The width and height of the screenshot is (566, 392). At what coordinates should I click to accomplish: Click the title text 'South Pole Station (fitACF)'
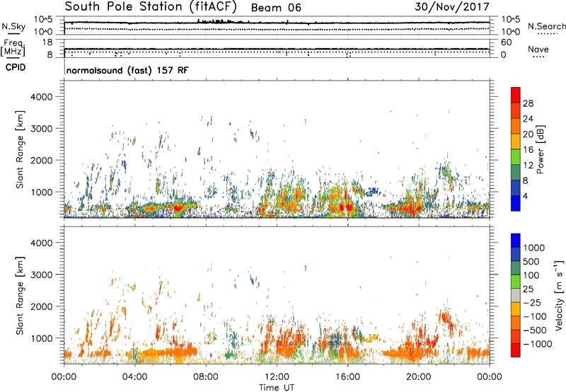(x=151, y=7)
